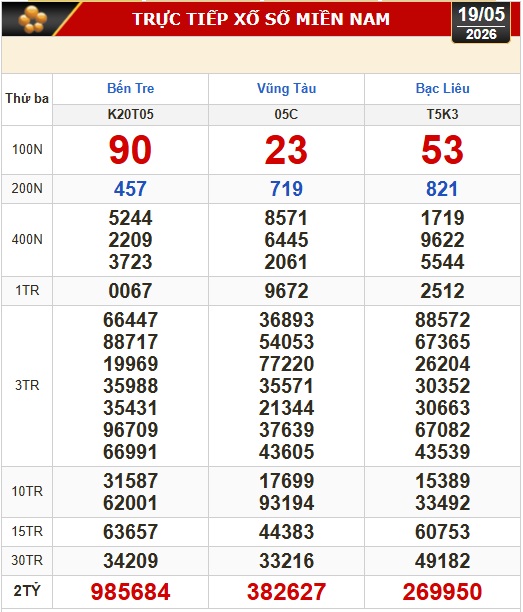Select the Thứ ba day cell
Screen dimensions: 523x612
click(27, 98)
